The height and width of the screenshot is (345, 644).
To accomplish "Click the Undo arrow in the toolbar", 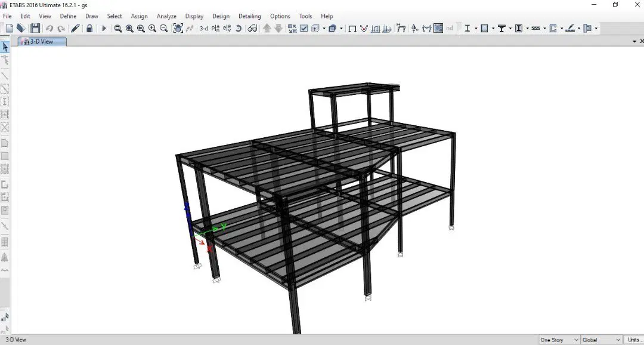I will 49,29.
